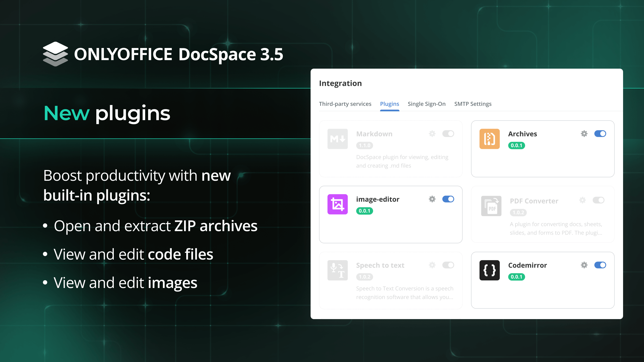Click the Archives version 0.0.1 badge
644x362 pixels.
point(516,145)
